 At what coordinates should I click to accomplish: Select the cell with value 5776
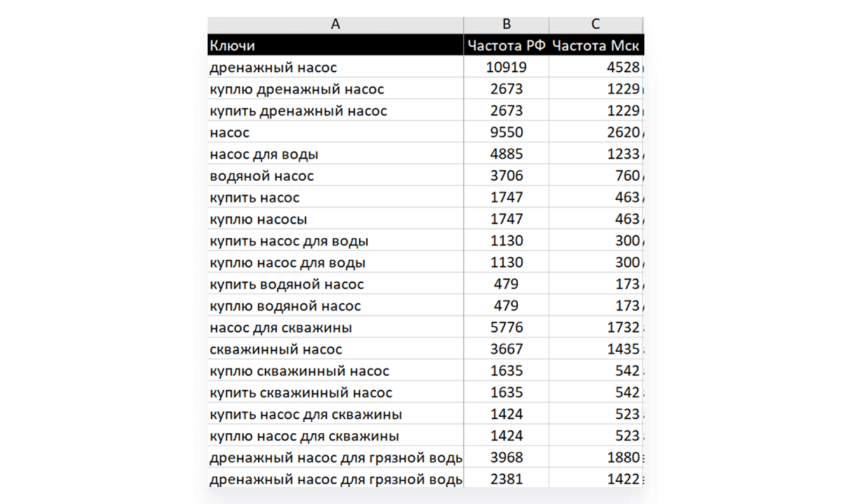(506, 328)
